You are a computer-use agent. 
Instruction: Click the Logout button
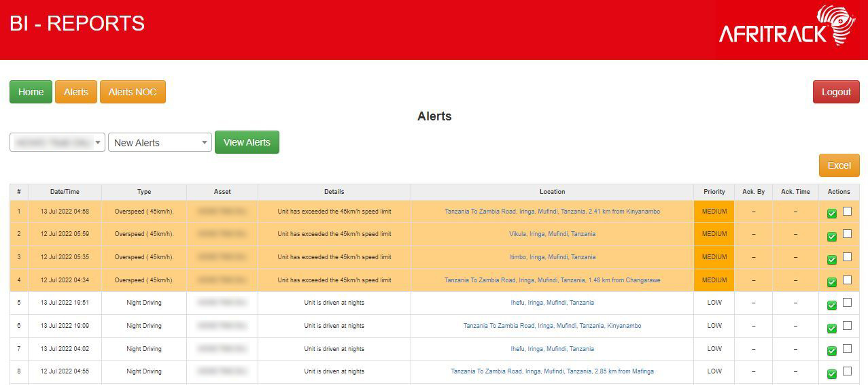tap(836, 92)
